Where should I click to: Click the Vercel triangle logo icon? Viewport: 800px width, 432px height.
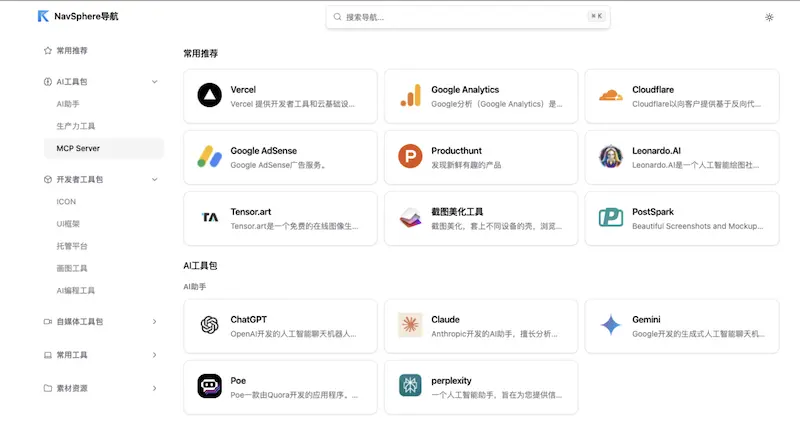210,95
